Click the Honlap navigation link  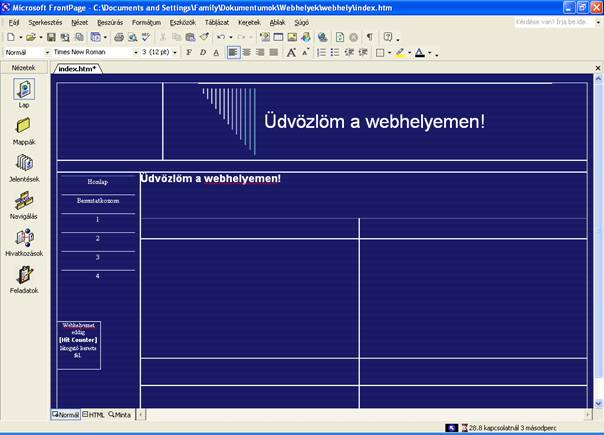point(98,183)
